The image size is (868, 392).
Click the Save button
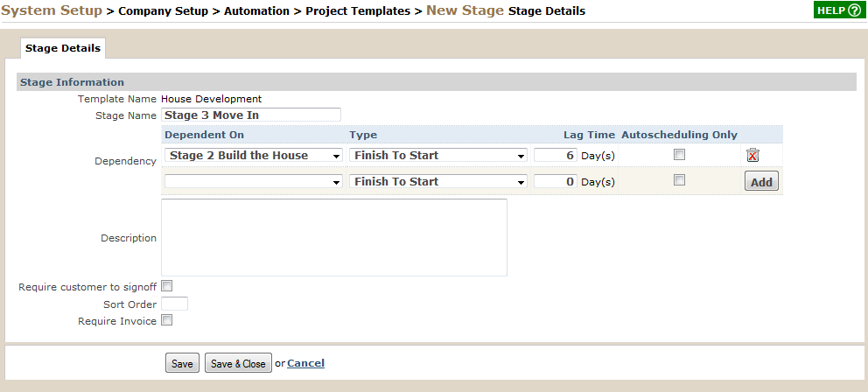(x=182, y=363)
